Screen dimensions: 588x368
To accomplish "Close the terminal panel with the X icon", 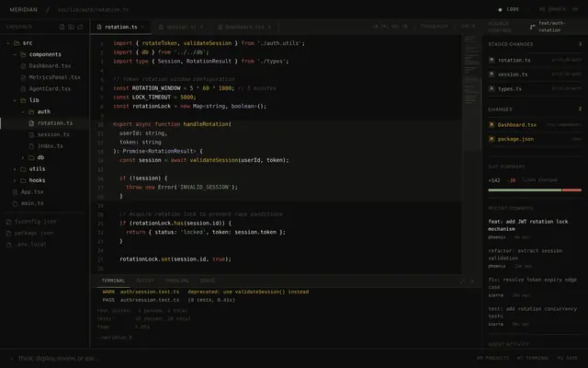I will tap(472, 282).
